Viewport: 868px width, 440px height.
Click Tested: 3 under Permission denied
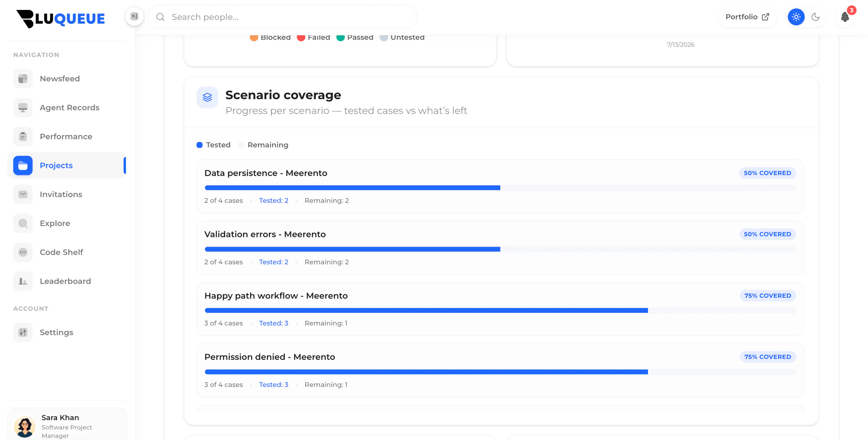tap(274, 385)
